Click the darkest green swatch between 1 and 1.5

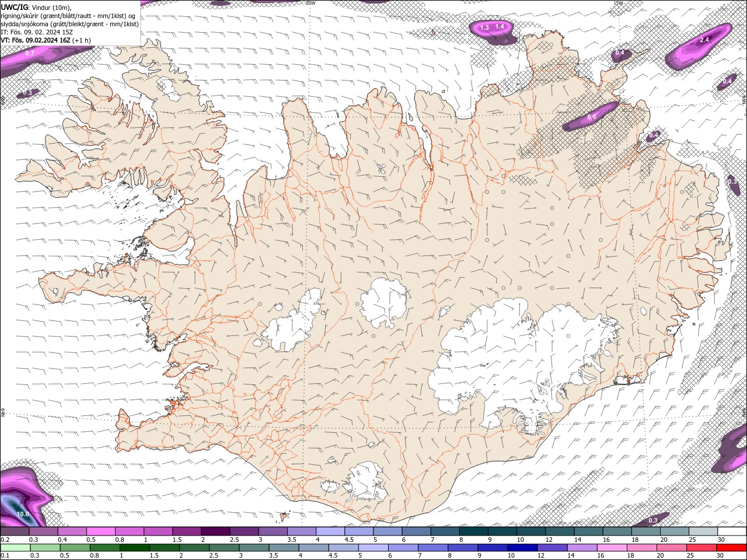coord(134,548)
